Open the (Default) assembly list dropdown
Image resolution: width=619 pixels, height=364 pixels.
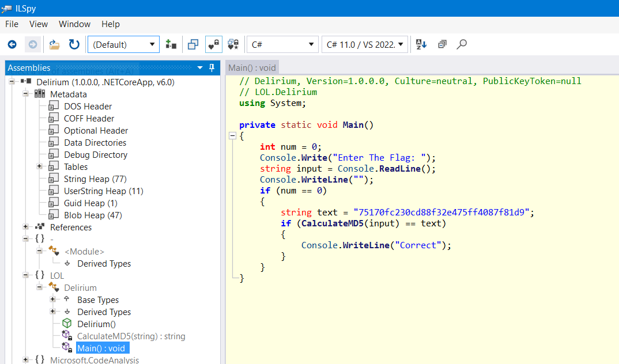(123, 44)
